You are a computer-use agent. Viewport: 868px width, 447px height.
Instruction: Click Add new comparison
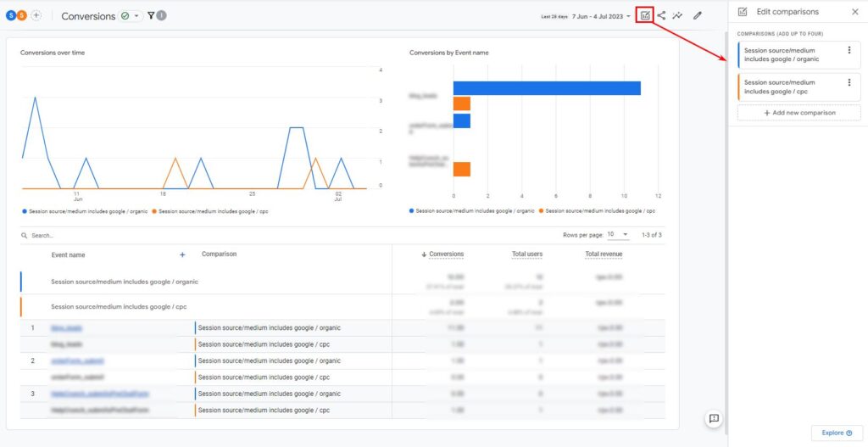click(798, 113)
